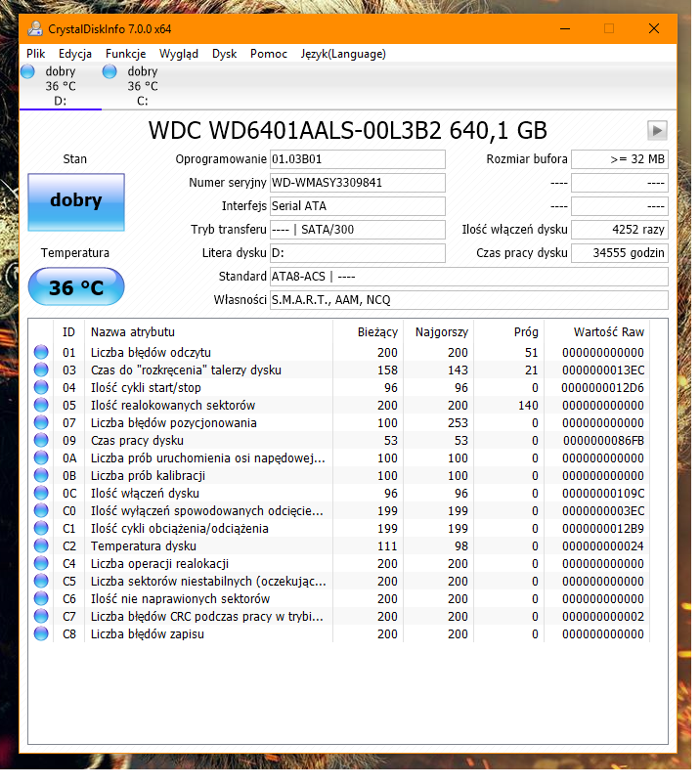The height and width of the screenshot is (784, 700).
Task: Click the Nazwa atrybutu column header
Action: (x=208, y=332)
